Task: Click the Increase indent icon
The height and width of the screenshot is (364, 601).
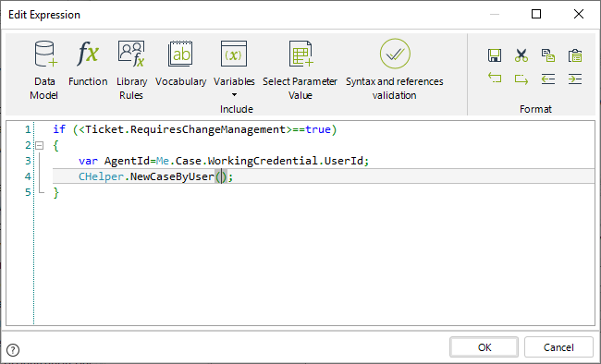Action: point(575,79)
